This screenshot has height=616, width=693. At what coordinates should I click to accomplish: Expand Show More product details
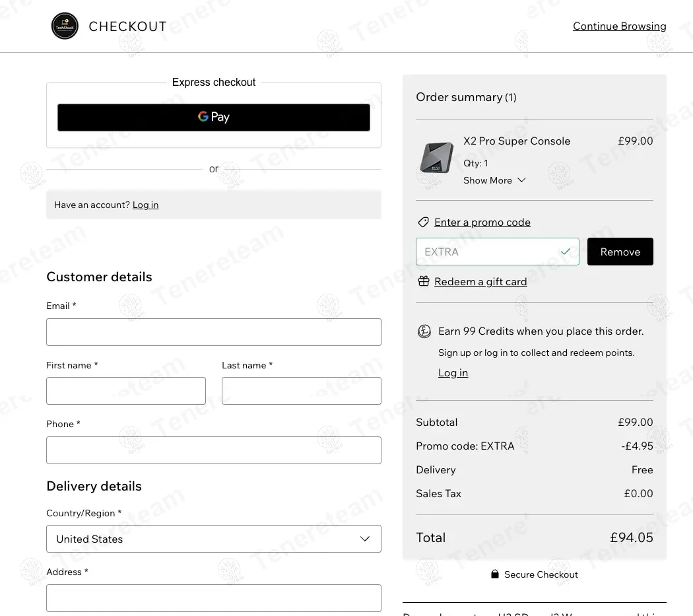[494, 180]
